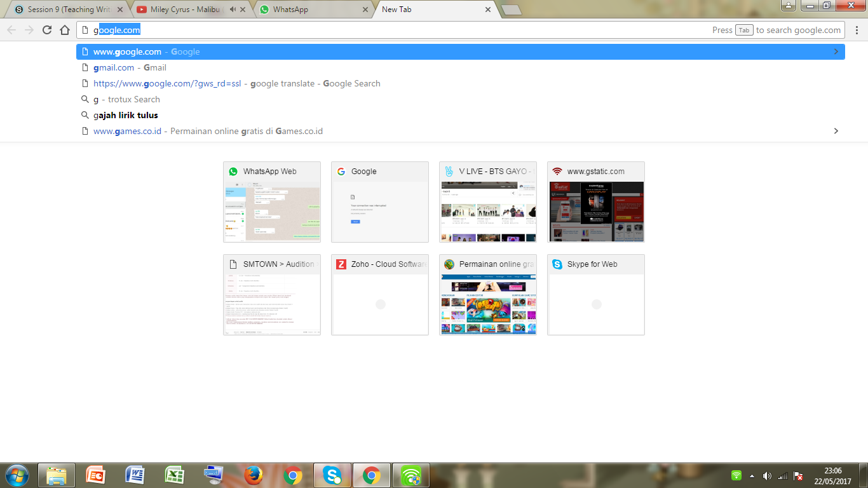Viewport: 868px width, 488px height.
Task: Open the Permainan online gratis thumbnail
Action: pyautogui.click(x=488, y=295)
